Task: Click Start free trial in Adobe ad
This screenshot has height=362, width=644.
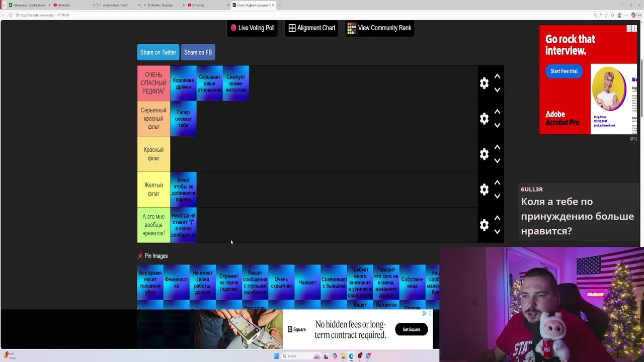Action: [x=563, y=71]
